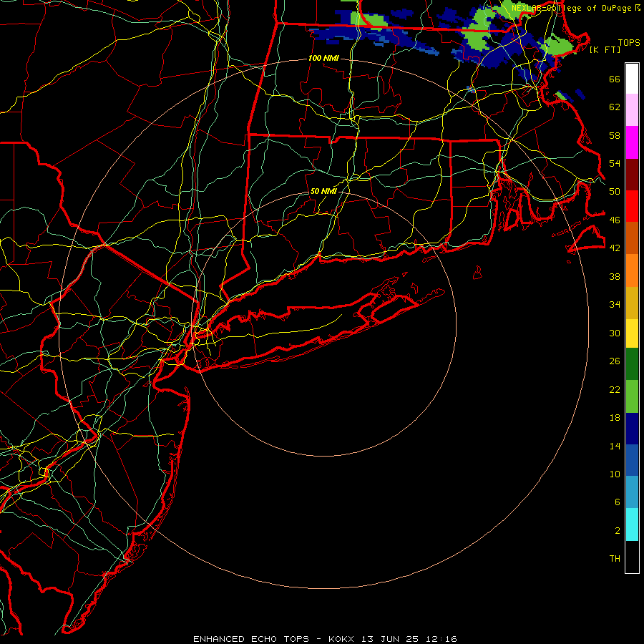The height and width of the screenshot is (644, 644).
Task: Click the navy blue legend swatch
Action: [x=632, y=429]
